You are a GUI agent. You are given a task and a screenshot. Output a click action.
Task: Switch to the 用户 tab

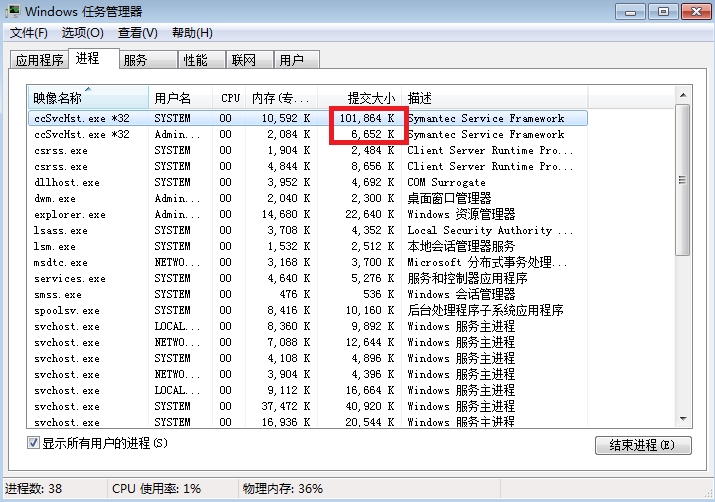292,60
